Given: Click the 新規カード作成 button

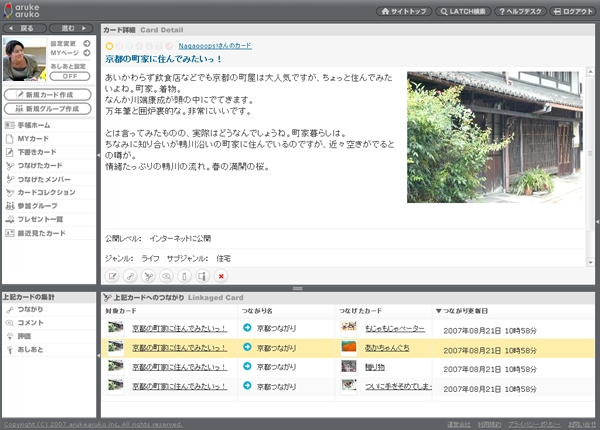Looking at the screenshot, I should pyautogui.click(x=48, y=94).
